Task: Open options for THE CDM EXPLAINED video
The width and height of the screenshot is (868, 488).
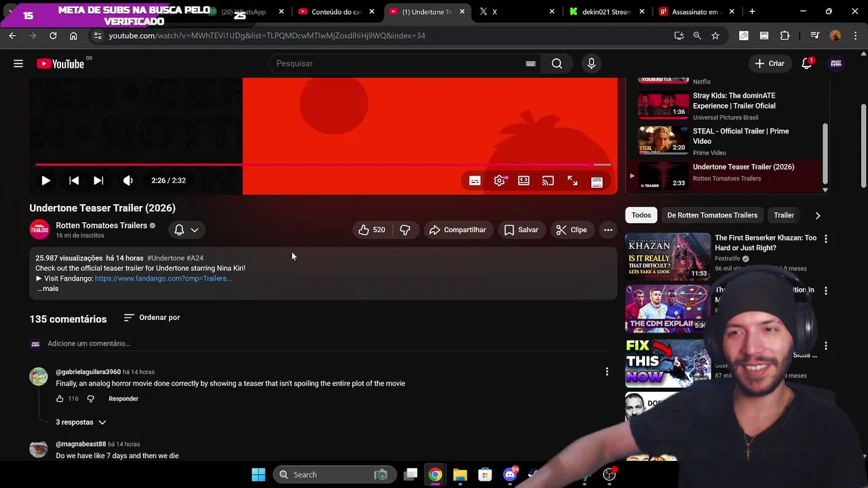Action: pyautogui.click(x=825, y=291)
